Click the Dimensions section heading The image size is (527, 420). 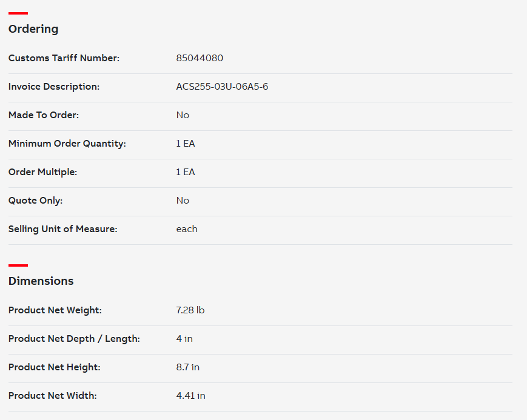[41, 281]
